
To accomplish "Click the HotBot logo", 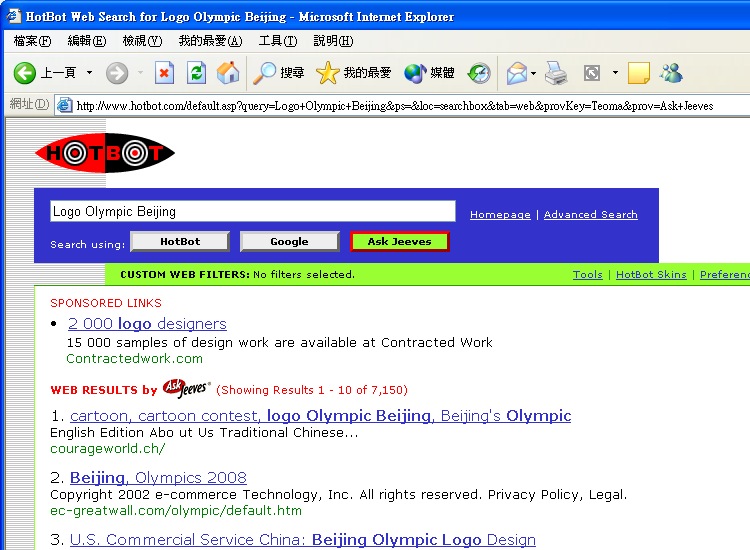I will tap(105, 153).
